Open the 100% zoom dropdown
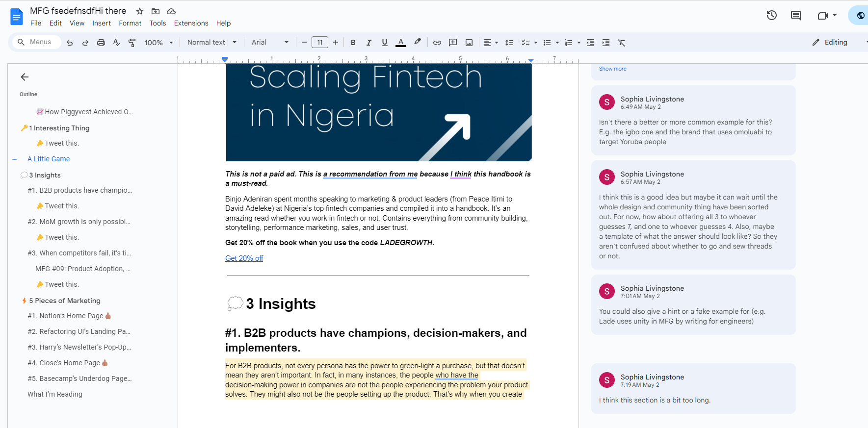Viewport: 868px width, 428px height. click(158, 43)
